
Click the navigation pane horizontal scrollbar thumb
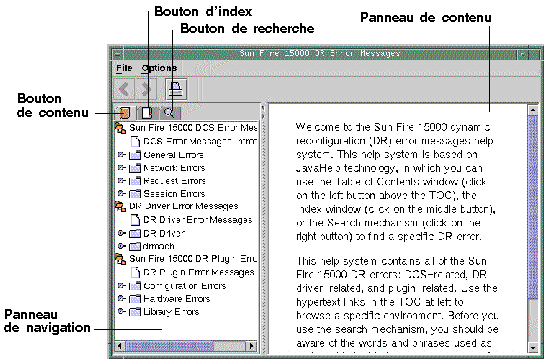click(169, 346)
